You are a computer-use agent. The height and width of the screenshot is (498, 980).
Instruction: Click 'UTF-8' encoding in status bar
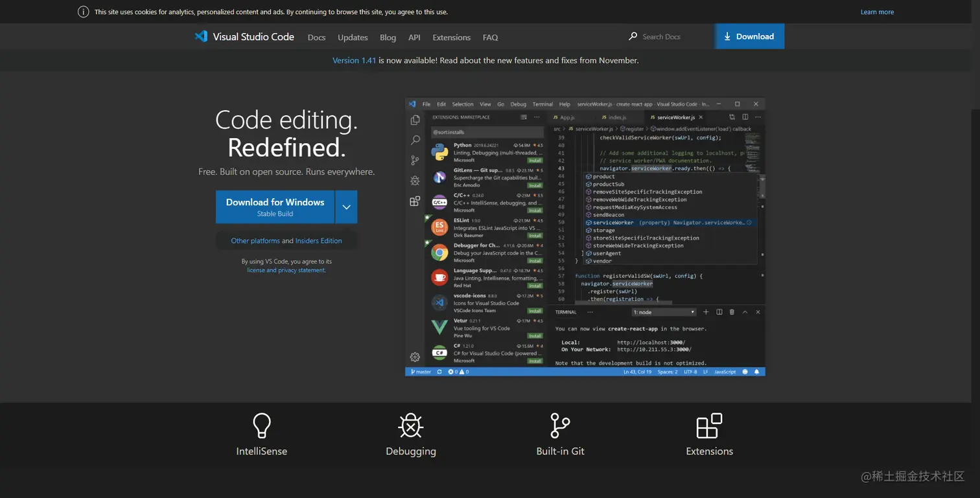[x=690, y=372]
